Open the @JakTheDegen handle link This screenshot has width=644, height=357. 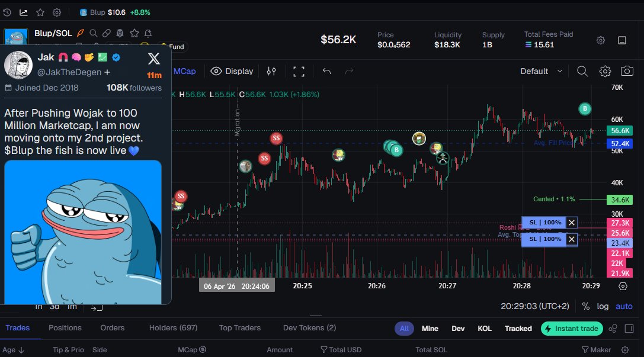point(69,72)
